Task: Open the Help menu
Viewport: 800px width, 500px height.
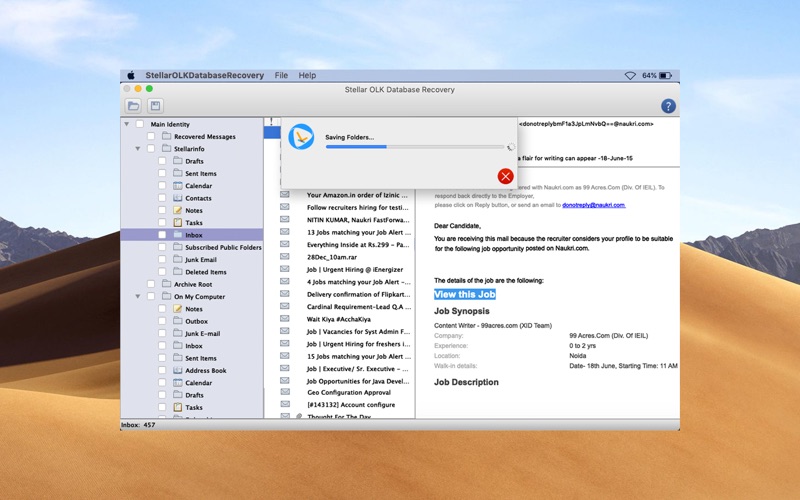Action: 307,76
